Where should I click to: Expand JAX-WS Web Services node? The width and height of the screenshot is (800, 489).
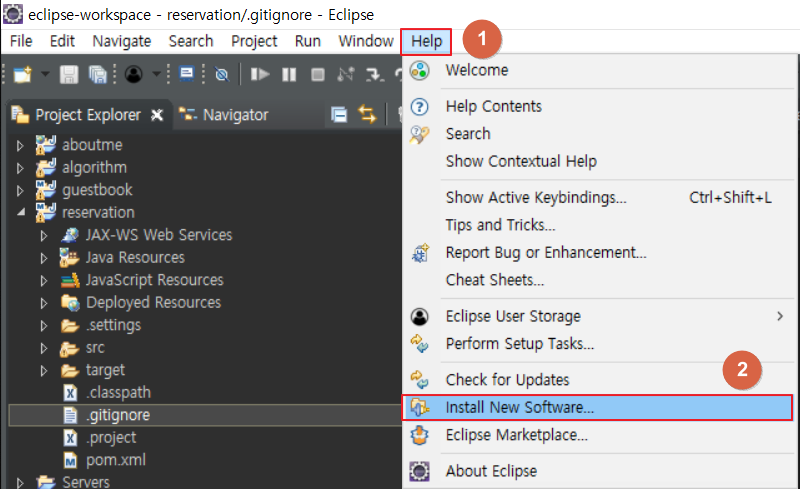point(44,235)
